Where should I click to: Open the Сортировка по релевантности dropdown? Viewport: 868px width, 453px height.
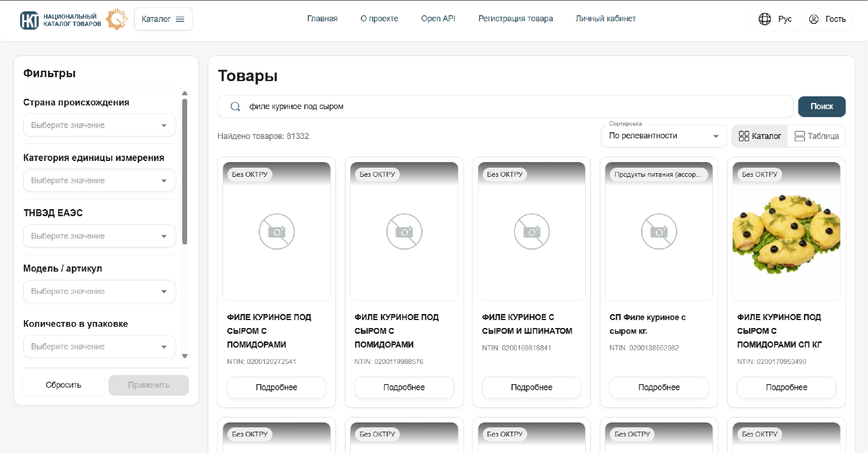(663, 136)
